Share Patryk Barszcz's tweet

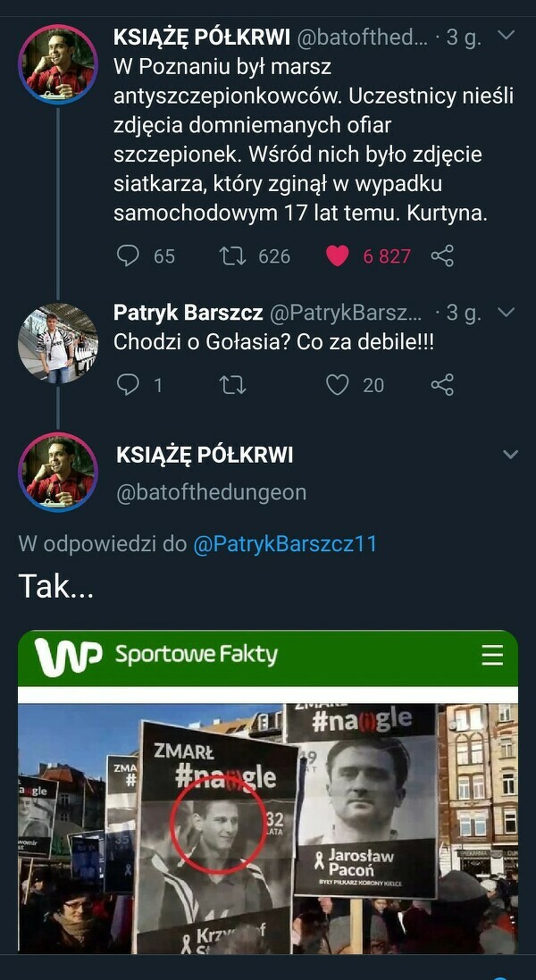(x=442, y=384)
